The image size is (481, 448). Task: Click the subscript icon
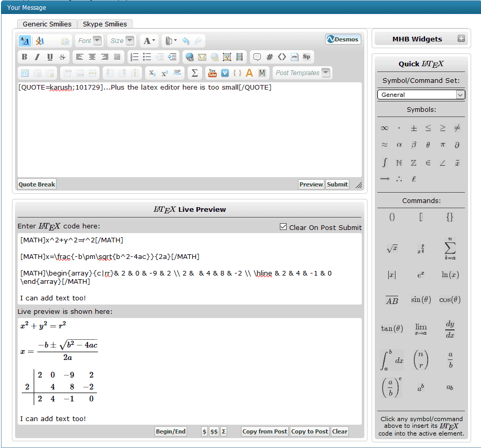point(152,73)
